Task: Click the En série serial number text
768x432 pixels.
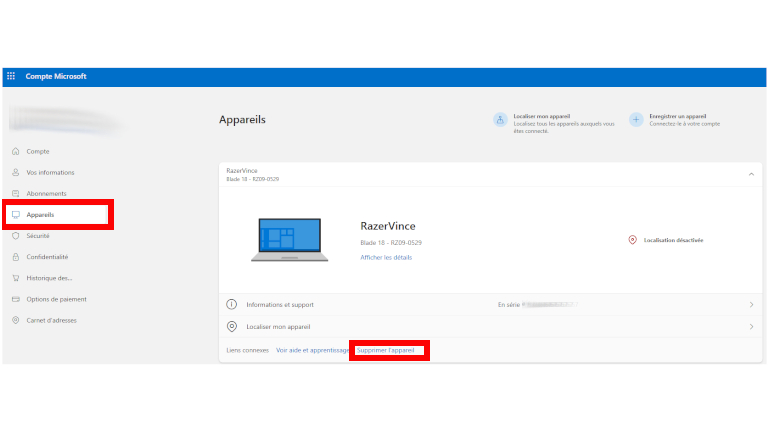Action: [x=538, y=305]
